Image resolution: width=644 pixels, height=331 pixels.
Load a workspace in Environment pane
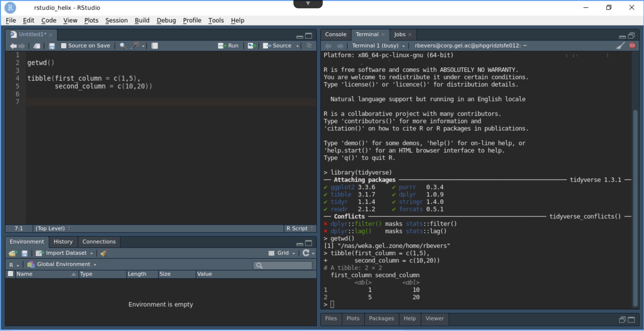coord(13,253)
